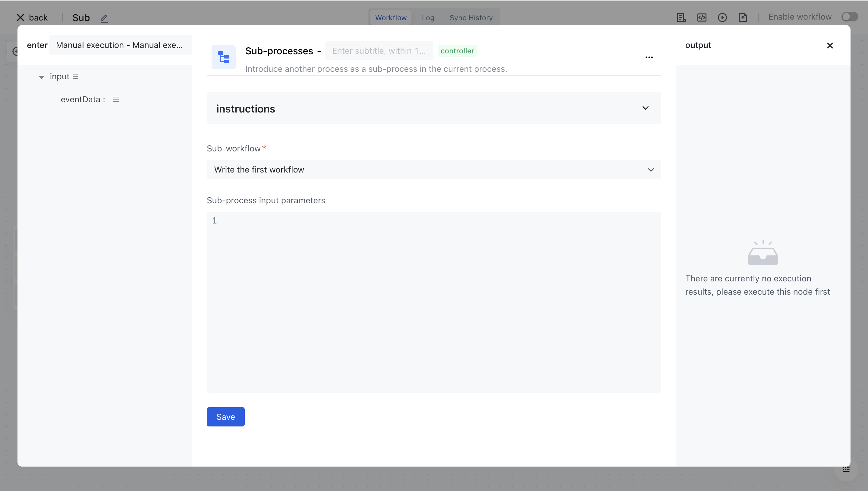This screenshot has width=868, height=491.
Task: Click the subtitle input field
Action: tap(379, 51)
